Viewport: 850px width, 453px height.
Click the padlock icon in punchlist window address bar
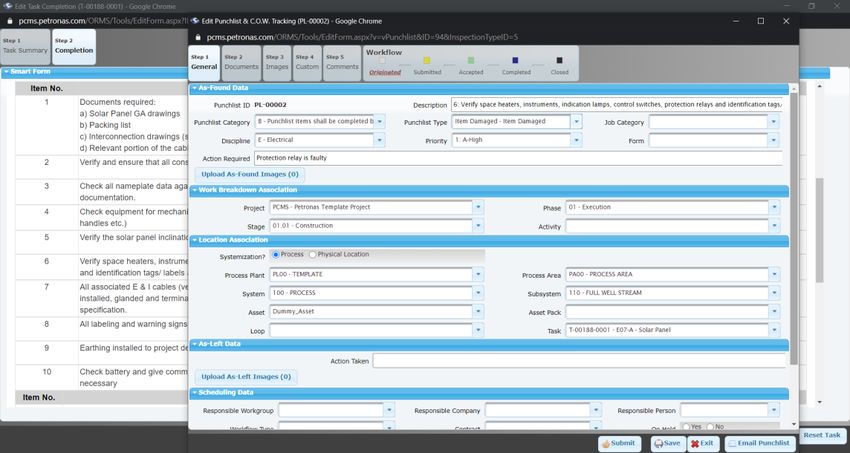198,37
